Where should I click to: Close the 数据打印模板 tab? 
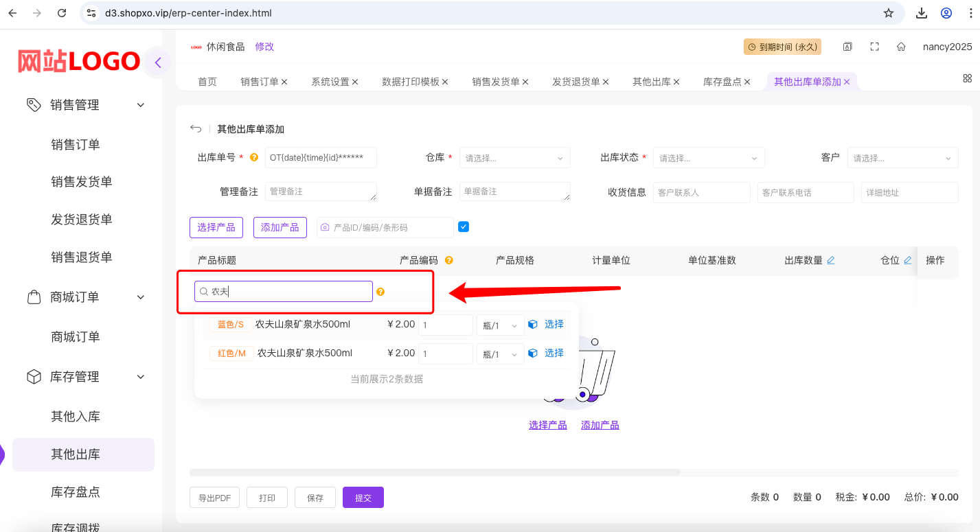tap(445, 82)
